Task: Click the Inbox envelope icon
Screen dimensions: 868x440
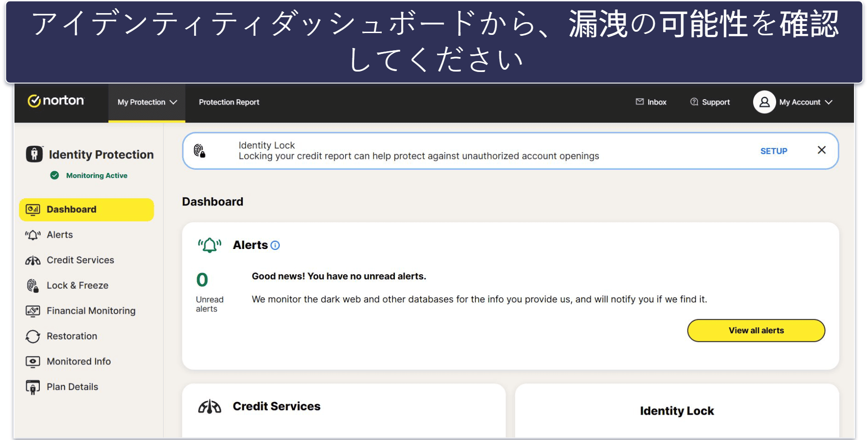Action: tap(640, 102)
